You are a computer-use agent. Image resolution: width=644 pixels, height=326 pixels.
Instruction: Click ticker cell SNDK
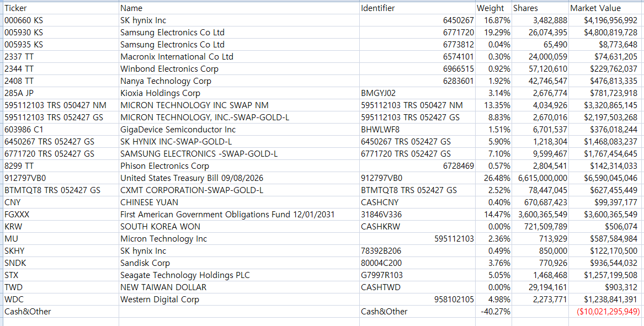tap(61, 263)
